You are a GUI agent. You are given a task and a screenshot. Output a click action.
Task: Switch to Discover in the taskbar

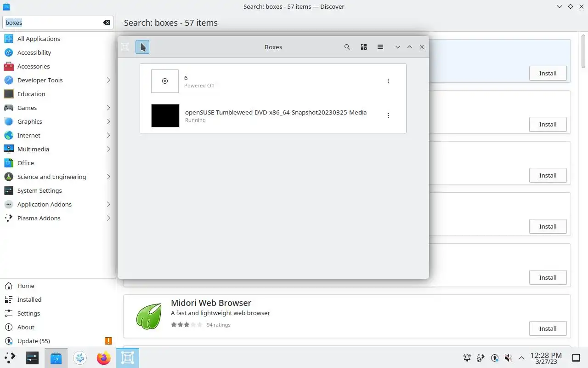56,357
